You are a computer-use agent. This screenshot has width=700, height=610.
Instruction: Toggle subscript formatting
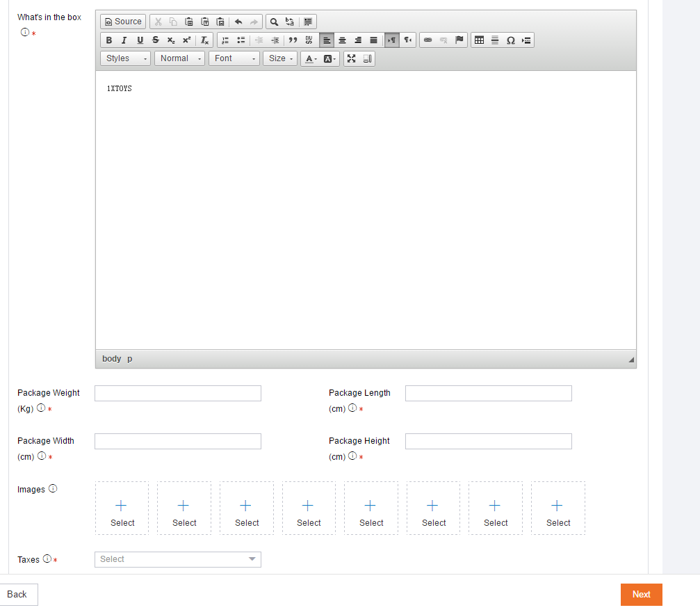(171, 40)
